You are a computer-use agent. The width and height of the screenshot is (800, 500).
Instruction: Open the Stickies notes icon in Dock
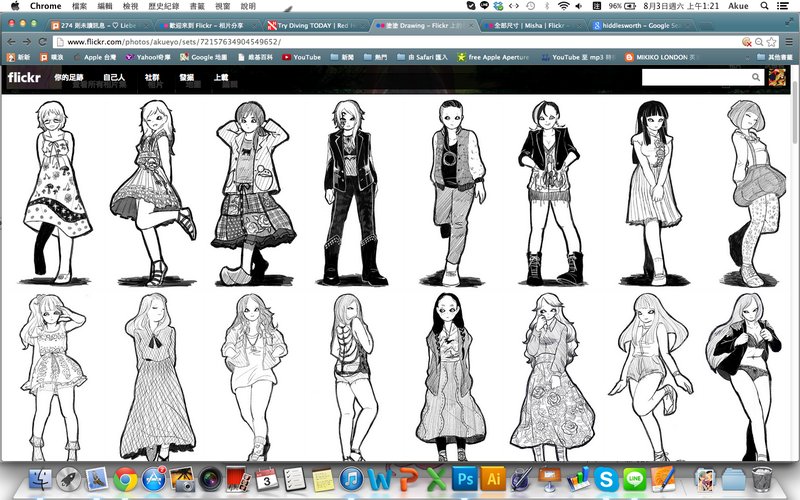click(323, 480)
